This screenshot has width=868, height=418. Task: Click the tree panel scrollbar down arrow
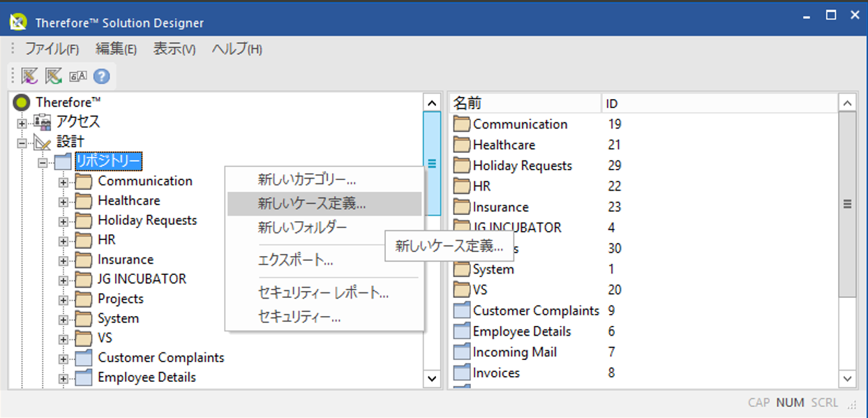click(x=432, y=379)
